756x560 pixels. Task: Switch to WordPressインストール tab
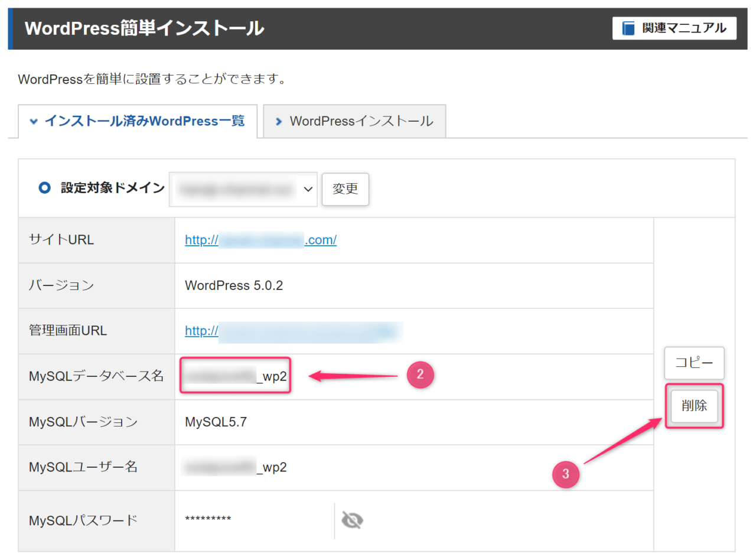click(354, 122)
